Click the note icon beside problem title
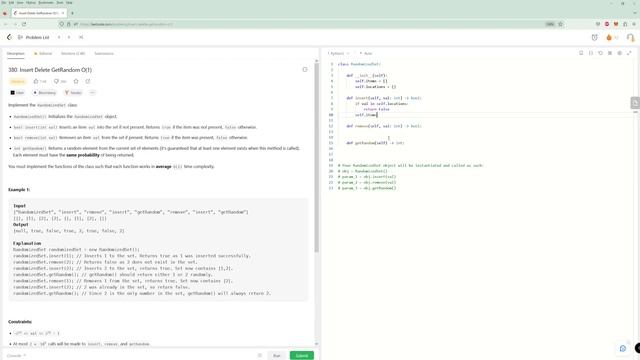Screen dimensions: 640x360 [x=305, y=69]
